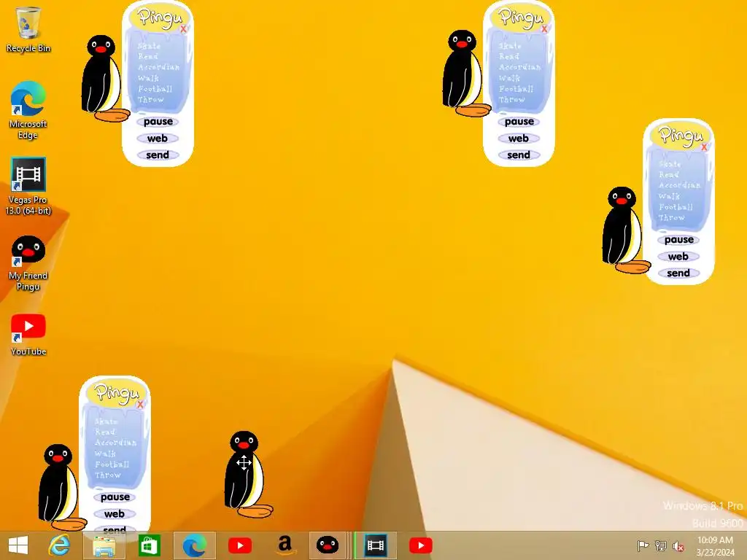Open File Explorer from the taskbar
Viewport: 747px width, 560px height.
click(104, 545)
